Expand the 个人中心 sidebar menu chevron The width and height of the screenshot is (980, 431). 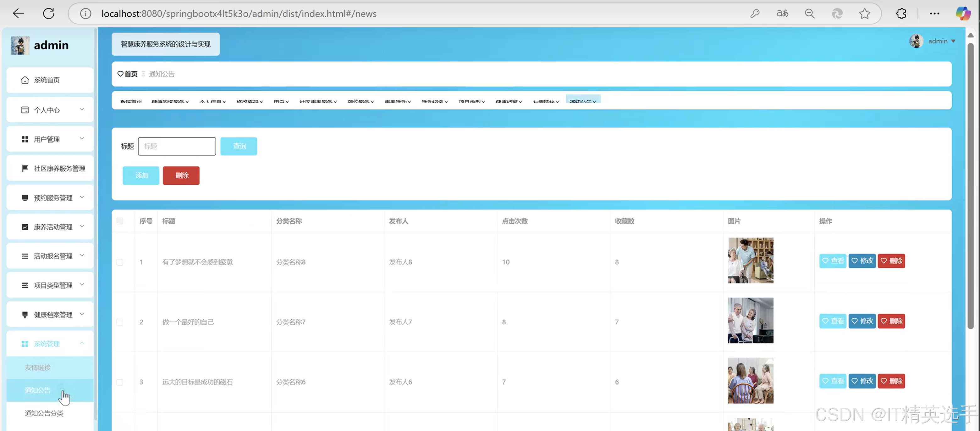82,110
